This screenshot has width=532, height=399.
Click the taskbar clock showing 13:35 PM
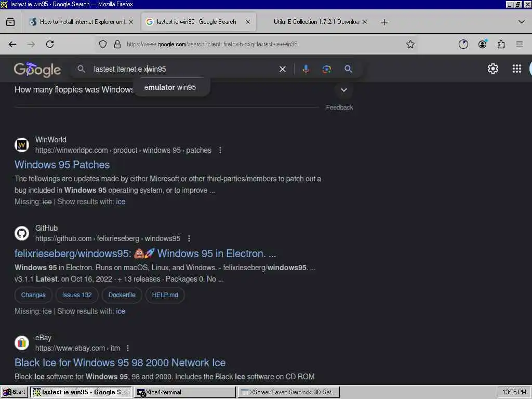tap(514, 392)
